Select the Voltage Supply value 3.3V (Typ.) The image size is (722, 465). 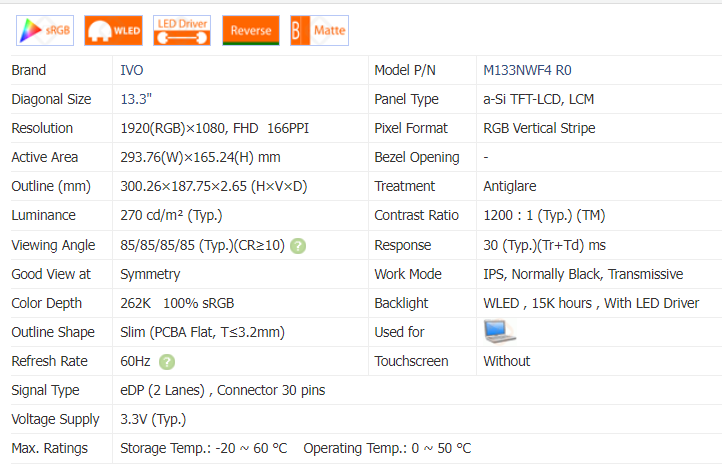[x=153, y=419]
